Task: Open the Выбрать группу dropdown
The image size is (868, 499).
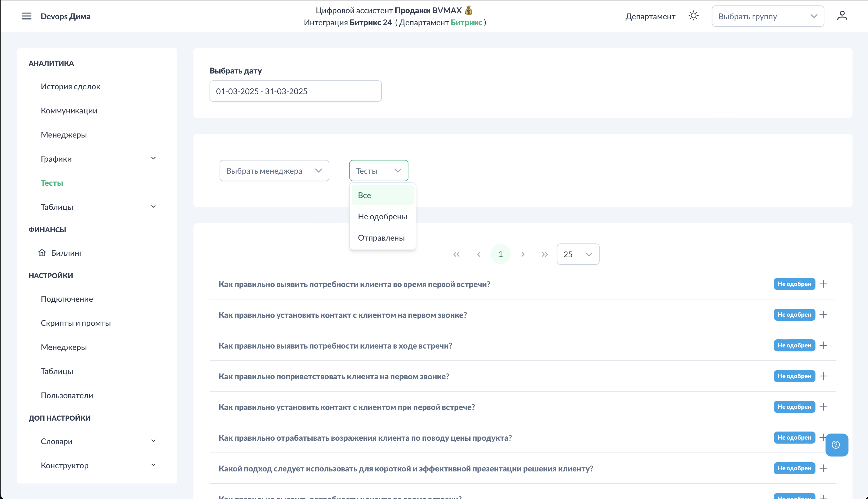Action: click(767, 16)
